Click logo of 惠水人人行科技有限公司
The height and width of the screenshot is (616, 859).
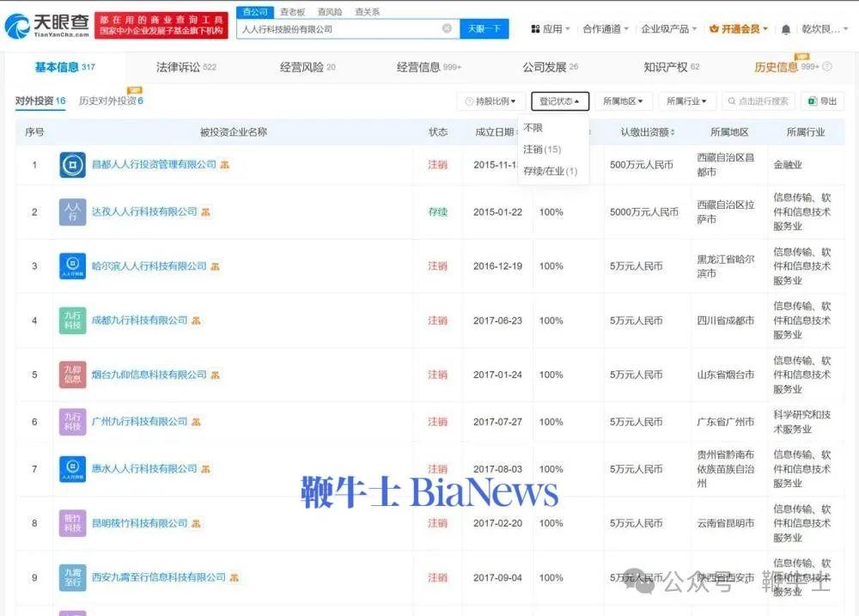click(72, 469)
